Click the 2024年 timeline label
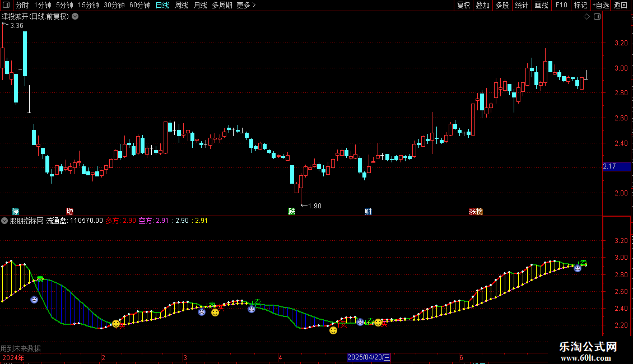 click(x=13, y=358)
